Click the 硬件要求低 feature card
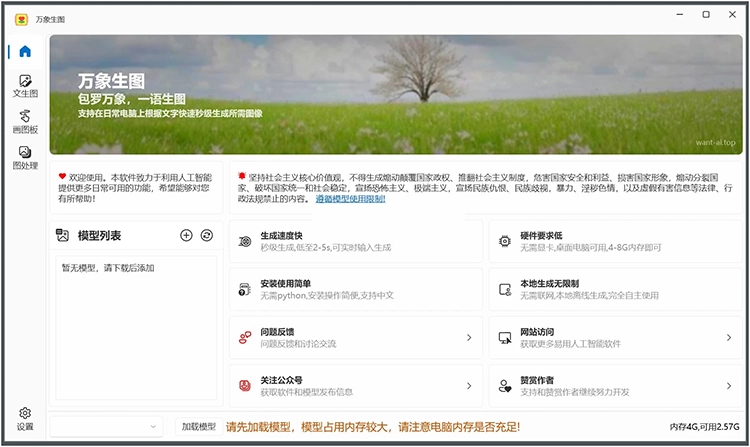The image size is (750, 447). click(x=615, y=241)
